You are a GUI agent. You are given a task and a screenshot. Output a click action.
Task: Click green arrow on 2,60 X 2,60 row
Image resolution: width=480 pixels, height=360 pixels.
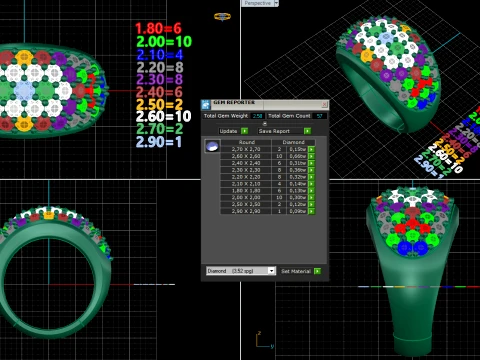point(311,156)
